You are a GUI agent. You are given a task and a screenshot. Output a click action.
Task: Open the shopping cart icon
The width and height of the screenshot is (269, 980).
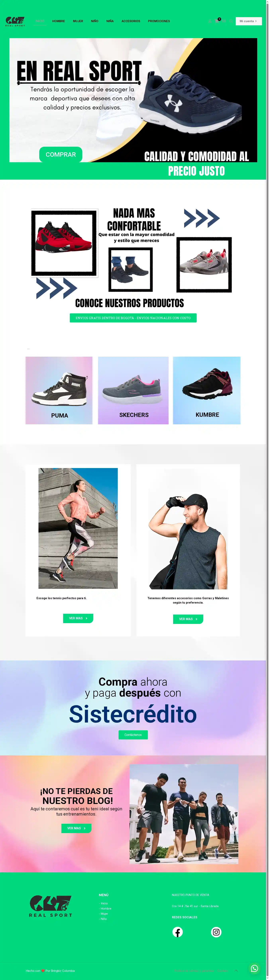click(x=217, y=21)
